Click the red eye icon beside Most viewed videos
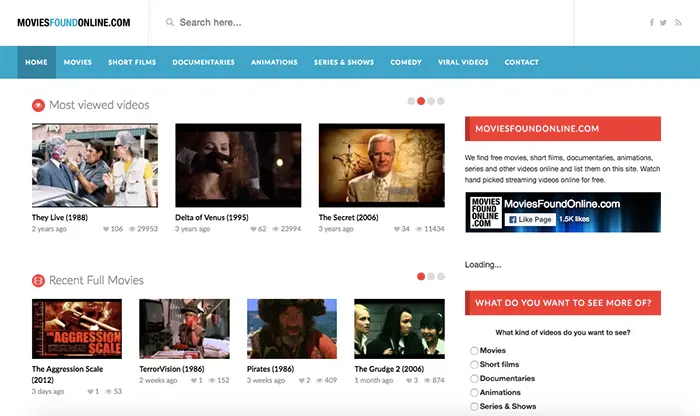This screenshot has height=416, width=700. tap(38, 105)
